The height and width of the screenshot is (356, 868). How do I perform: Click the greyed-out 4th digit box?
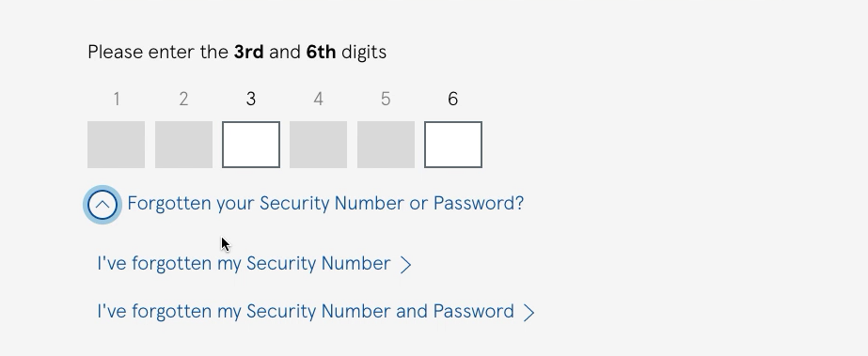[x=318, y=145]
